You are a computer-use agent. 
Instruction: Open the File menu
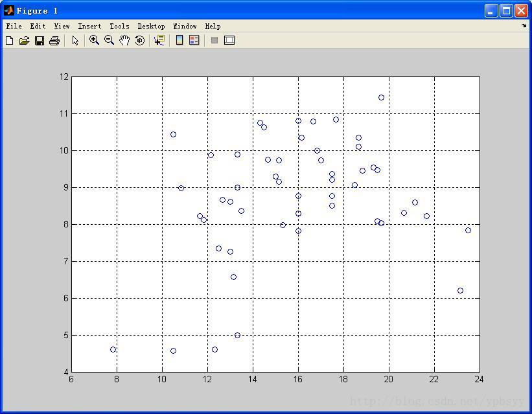click(x=14, y=26)
